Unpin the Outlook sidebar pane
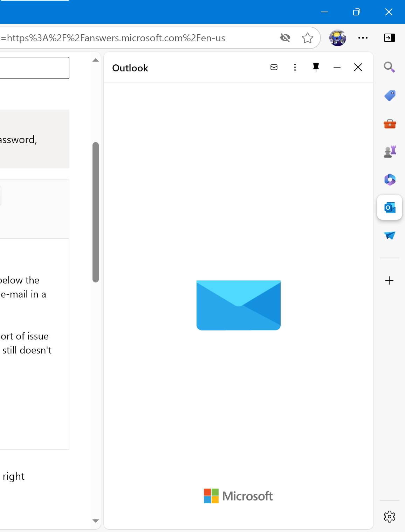This screenshot has height=532, width=405. [x=316, y=67]
